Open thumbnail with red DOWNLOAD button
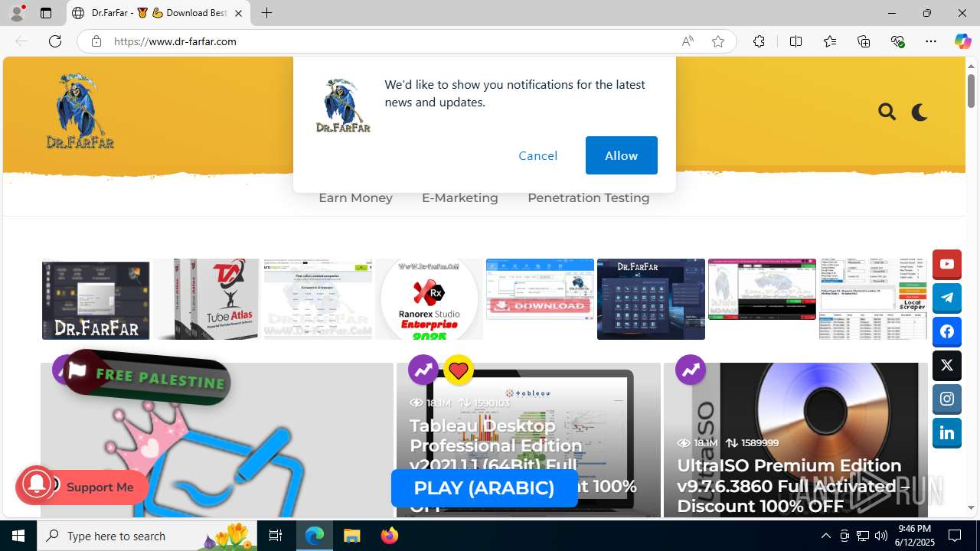 (x=540, y=289)
